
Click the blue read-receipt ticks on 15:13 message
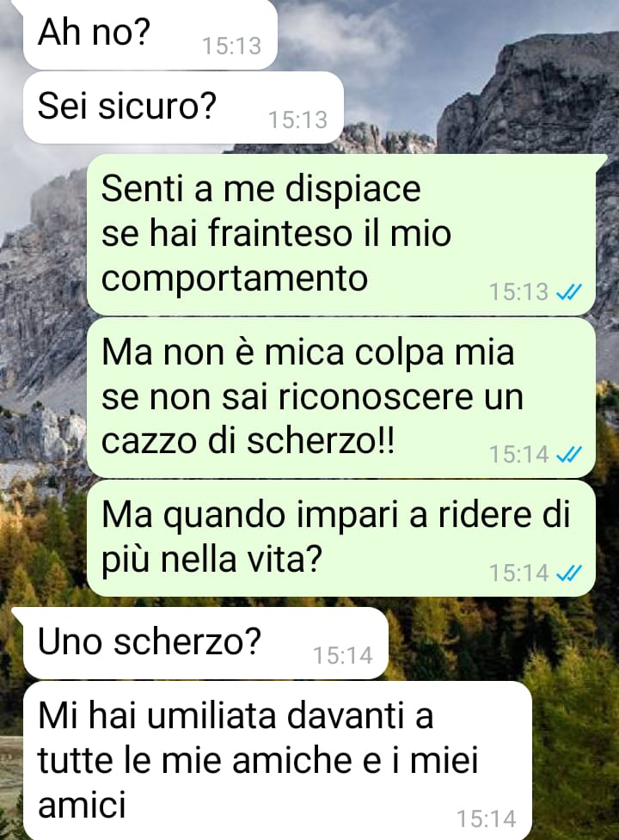(x=569, y=292)
